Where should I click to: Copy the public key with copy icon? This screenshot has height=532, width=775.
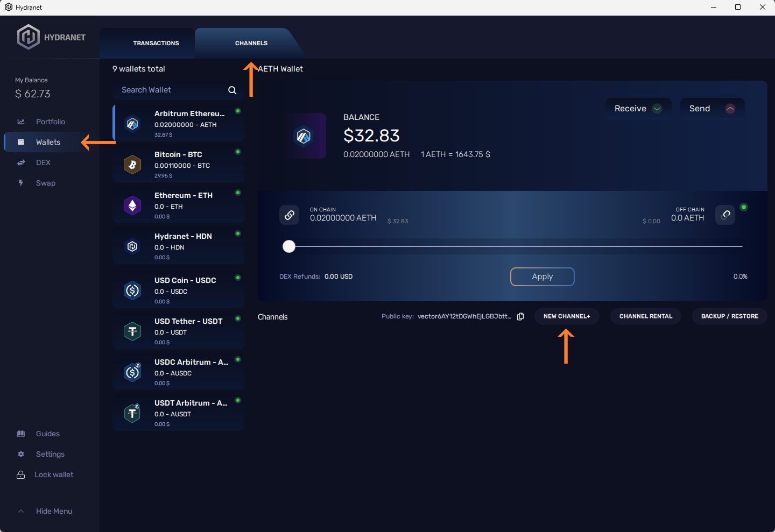click(x=520, y=316)
